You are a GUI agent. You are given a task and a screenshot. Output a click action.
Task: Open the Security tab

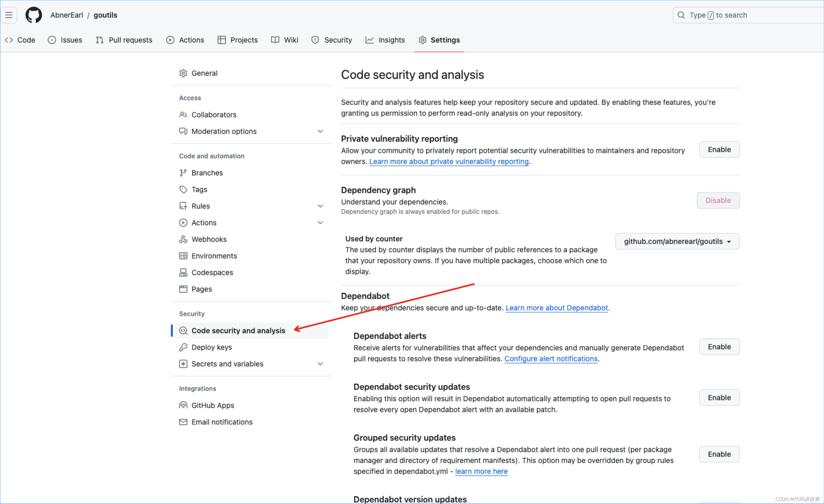[x=332, y=40]
